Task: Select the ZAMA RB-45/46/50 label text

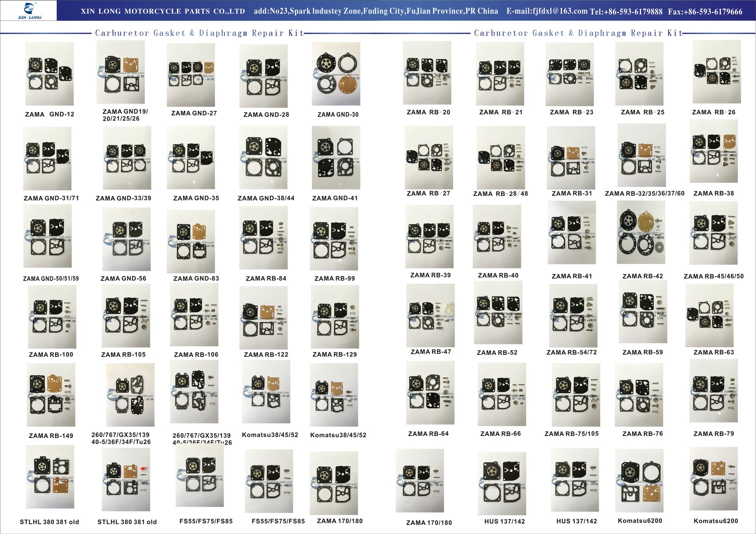Action: [x=713, y=276]
